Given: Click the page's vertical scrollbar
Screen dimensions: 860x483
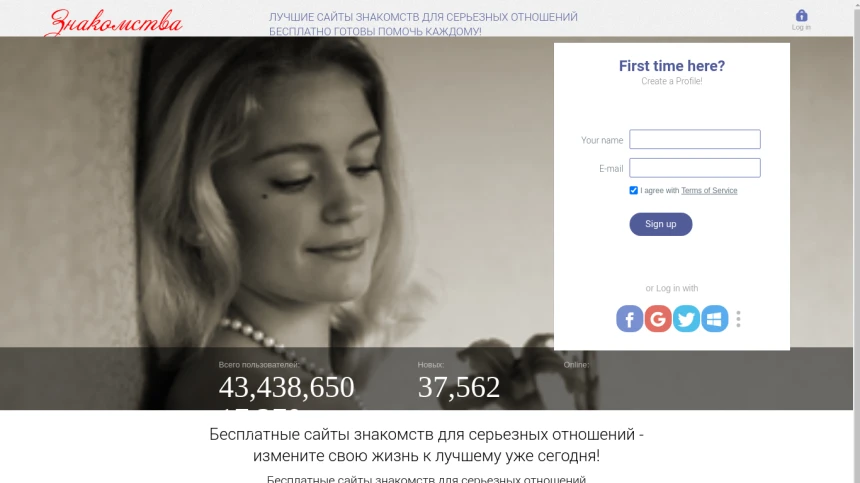Looking at the screenshot, I should (857, 241).
